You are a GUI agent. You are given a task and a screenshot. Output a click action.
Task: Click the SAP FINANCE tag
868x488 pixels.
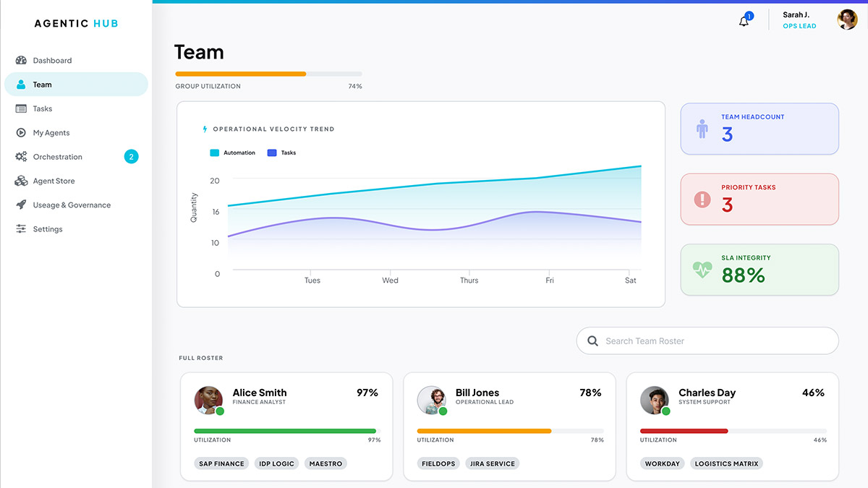[221, 463]
